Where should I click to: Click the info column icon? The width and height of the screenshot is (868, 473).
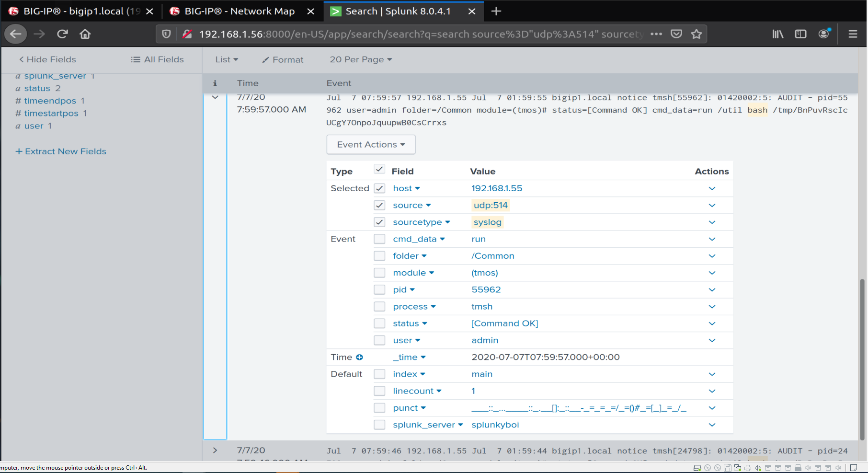coord(215,83)
